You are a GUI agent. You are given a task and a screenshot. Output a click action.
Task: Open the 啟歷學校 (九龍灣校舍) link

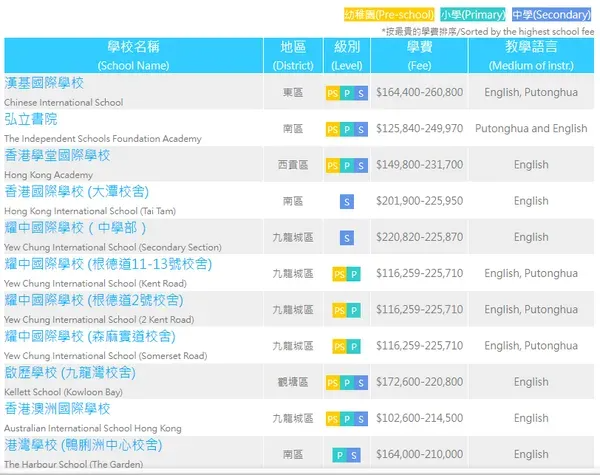[x=70, y=373]
